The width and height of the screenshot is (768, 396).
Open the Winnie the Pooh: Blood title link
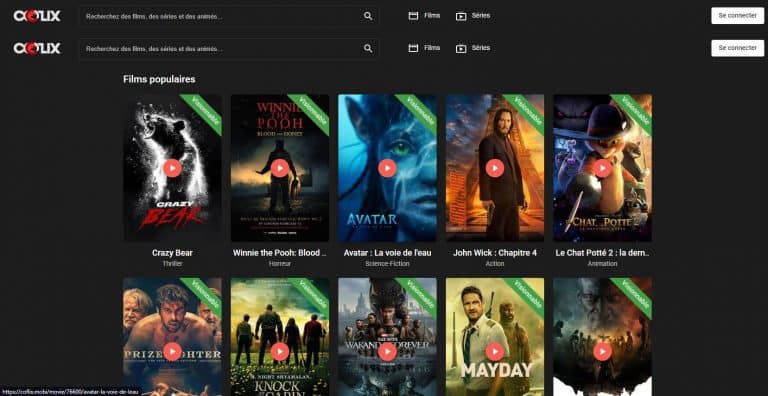click(x=280, y=253)
